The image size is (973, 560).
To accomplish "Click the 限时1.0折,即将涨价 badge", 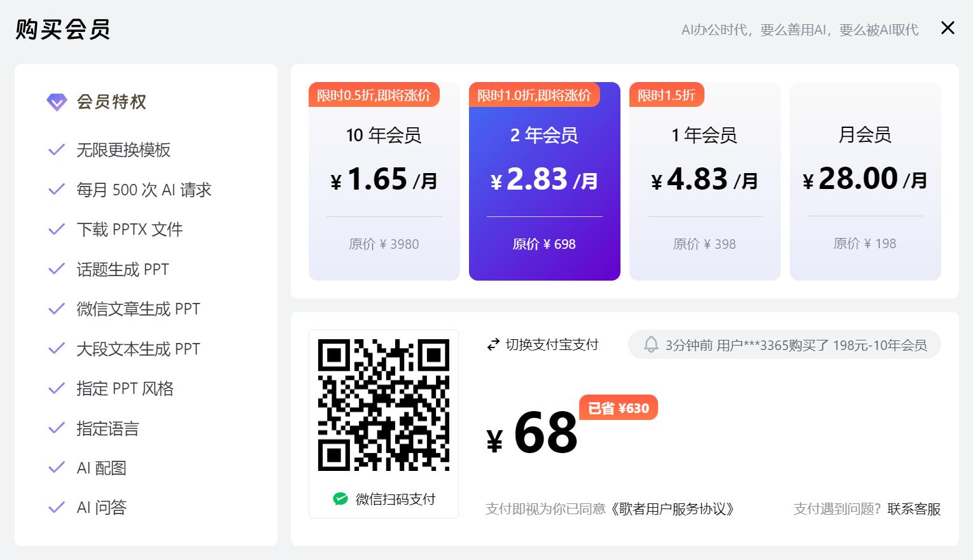I will point(535,95).
